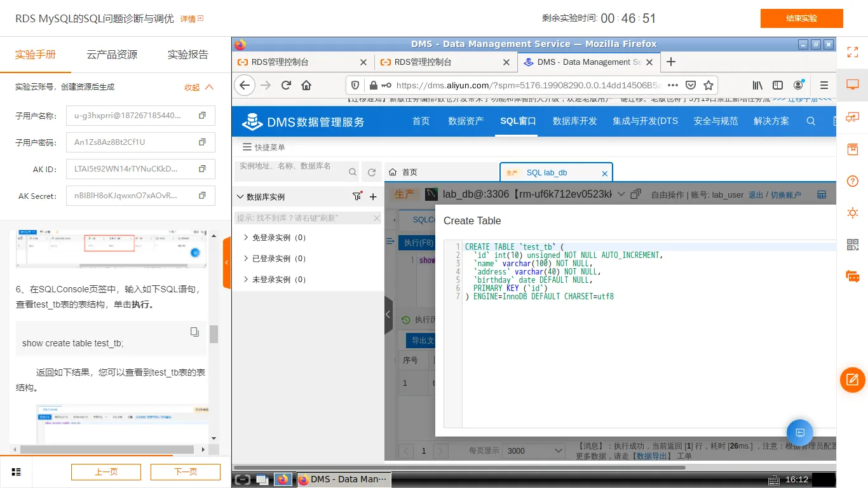Go to next page with 下一页

[186, 471]
